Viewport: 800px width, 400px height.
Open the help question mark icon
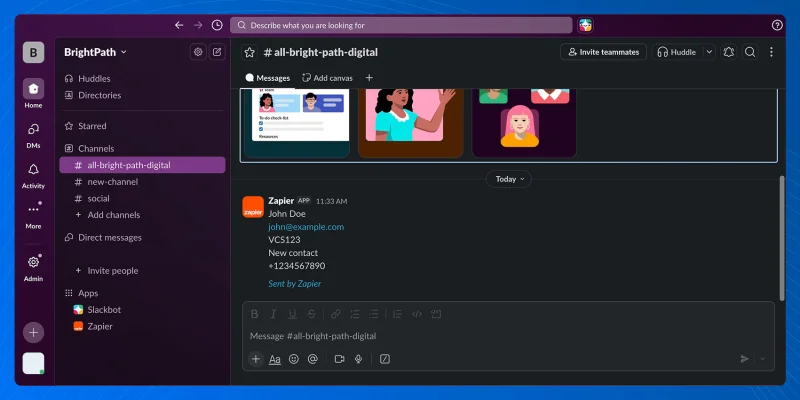(777, 25)
